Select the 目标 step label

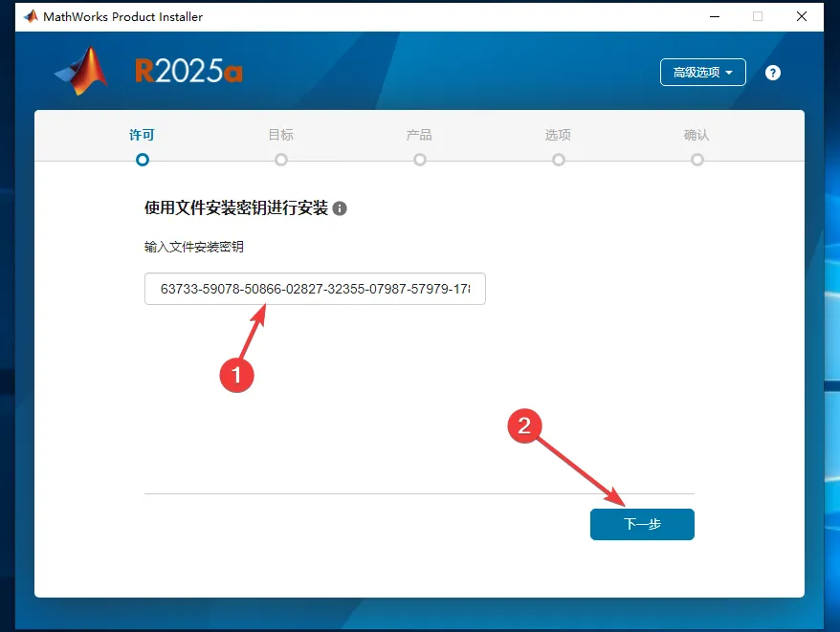pos(281,135)
